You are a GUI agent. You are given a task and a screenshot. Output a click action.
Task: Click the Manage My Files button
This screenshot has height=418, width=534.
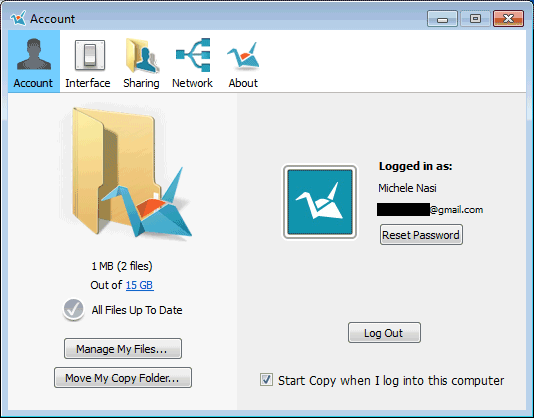point(123,349)
